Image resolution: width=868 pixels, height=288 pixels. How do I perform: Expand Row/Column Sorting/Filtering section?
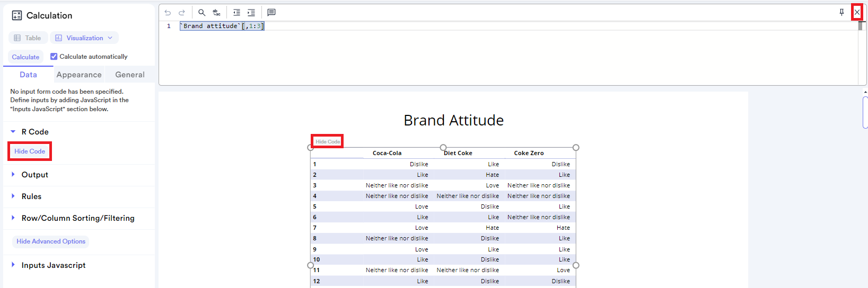click(x=77, y=218)
